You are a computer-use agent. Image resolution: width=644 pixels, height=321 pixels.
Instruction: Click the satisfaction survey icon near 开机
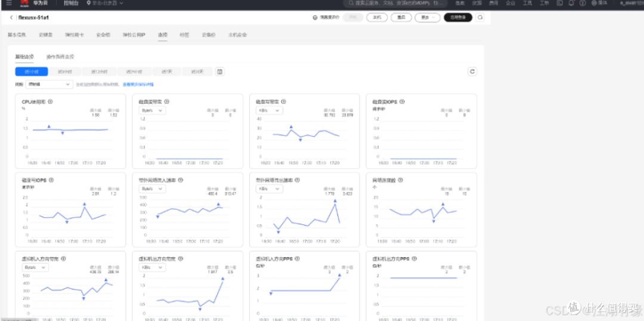pyautogui.click(x=315, y=18)
